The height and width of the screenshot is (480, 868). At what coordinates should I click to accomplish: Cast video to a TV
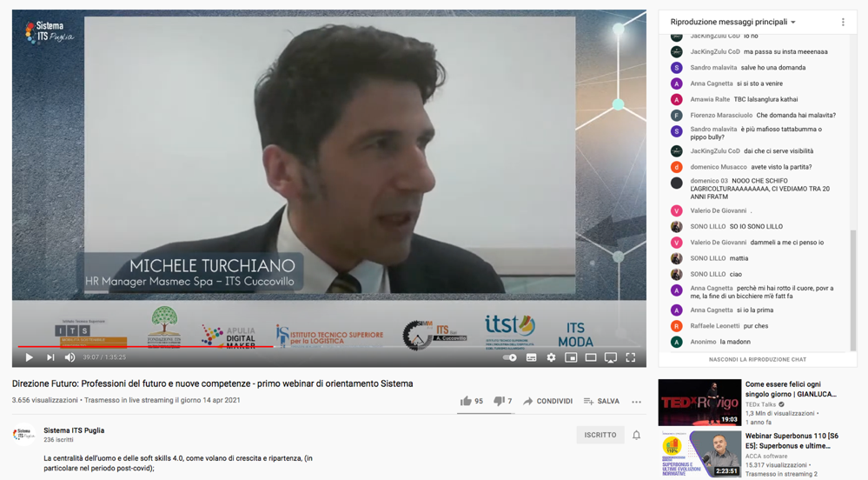pyautogui.click(x=611, y=357)
